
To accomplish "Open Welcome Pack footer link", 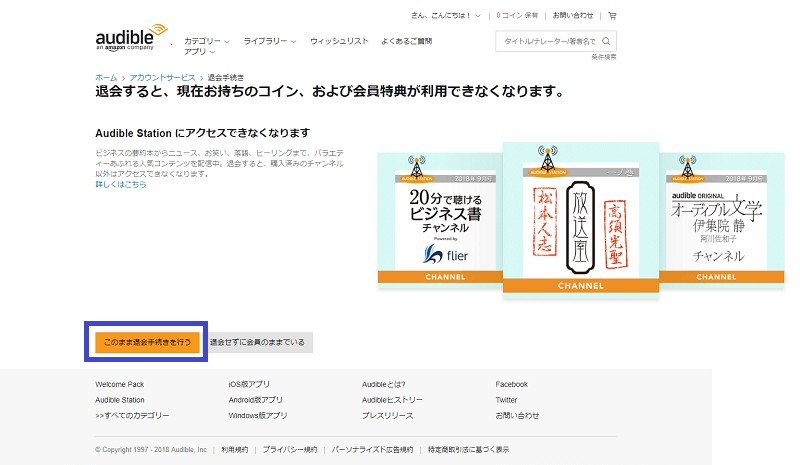I will pyautogui.click(x=120, y=384).
